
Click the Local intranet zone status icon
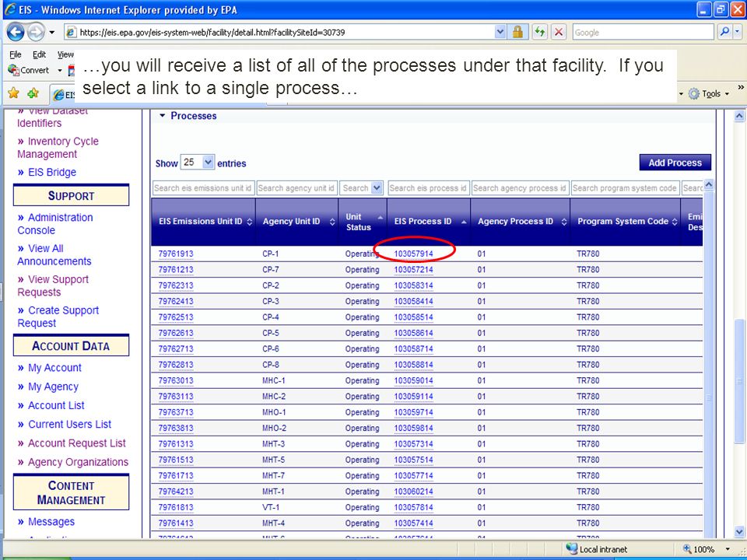[x=570, y=549]
